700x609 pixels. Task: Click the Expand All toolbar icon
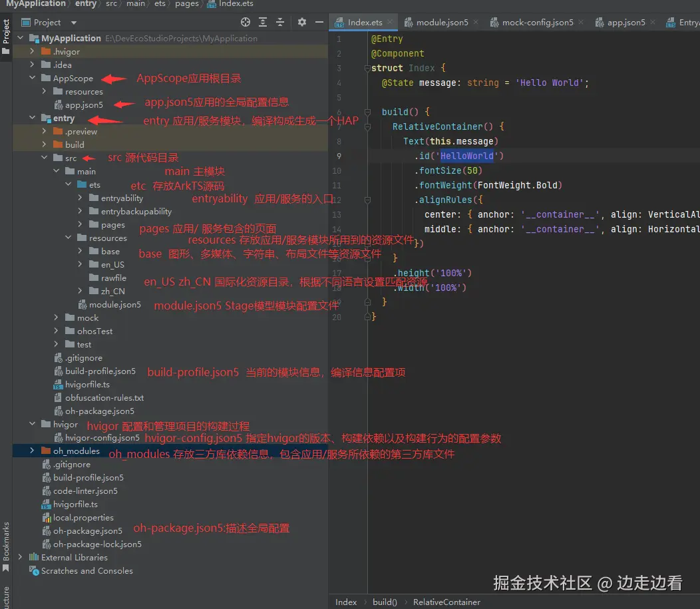263,23
